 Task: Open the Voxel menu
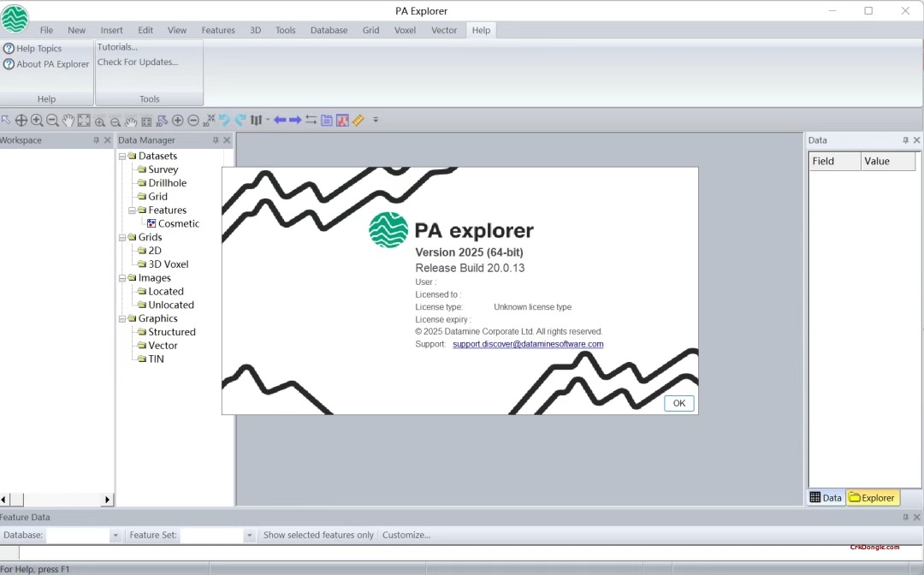[x=405, y=30]
